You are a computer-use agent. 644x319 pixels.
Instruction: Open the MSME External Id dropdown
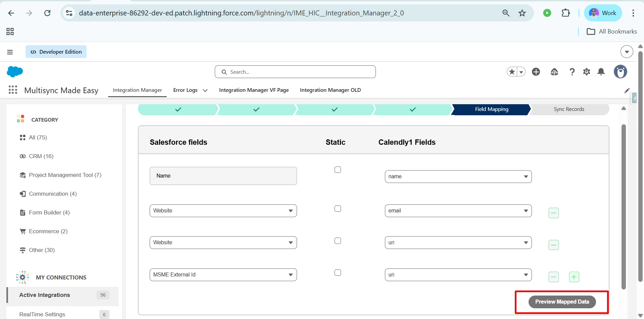223,275
